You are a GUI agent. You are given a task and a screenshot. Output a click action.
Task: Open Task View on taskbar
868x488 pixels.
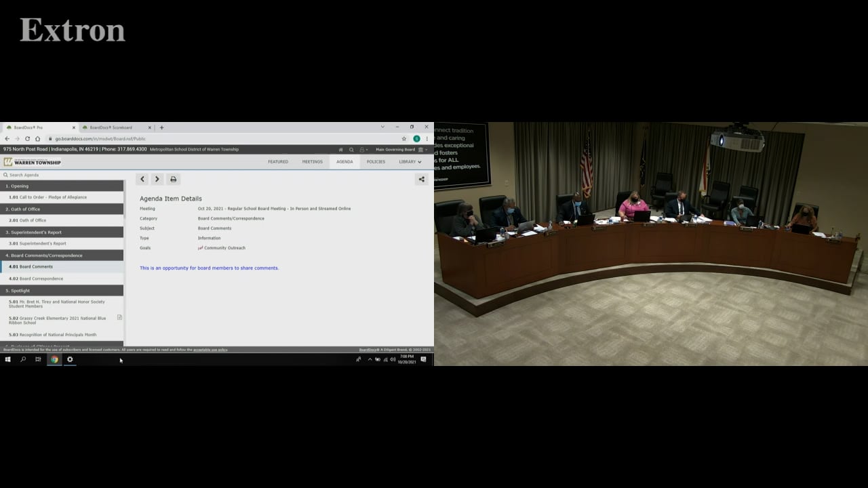[38, 359]
